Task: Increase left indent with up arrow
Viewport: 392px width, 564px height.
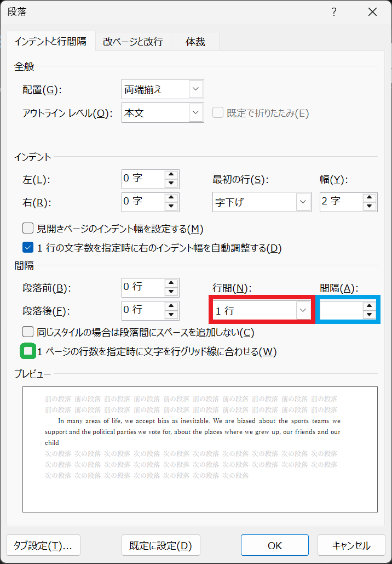Action: tap(172, 175)
